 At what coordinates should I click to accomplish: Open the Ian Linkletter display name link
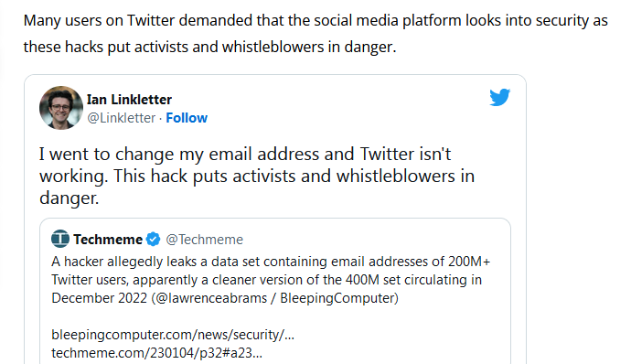[129, 100]
